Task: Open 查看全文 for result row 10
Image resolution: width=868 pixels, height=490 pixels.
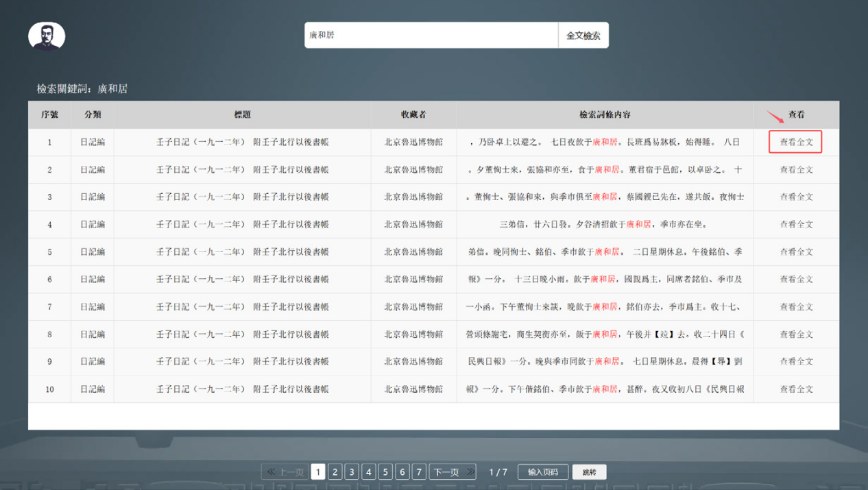Action: tap(796, 389)
